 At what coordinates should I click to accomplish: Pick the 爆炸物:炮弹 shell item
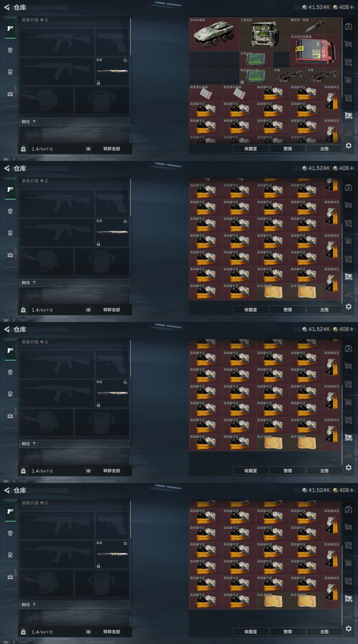pyautogui.click(x=315, y=26)
